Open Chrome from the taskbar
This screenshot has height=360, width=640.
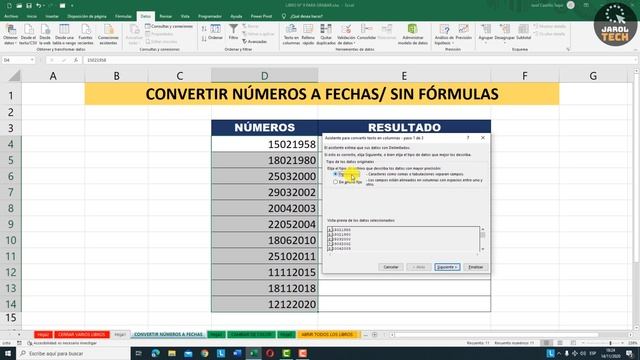pyautogui.click(x=204, y=353)
